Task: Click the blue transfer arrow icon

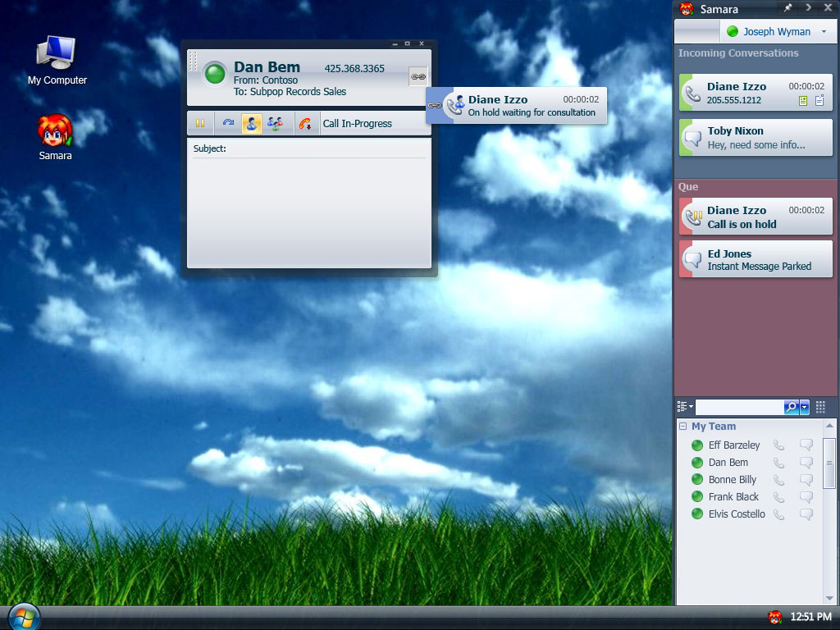Action: (x=228, y=123)
